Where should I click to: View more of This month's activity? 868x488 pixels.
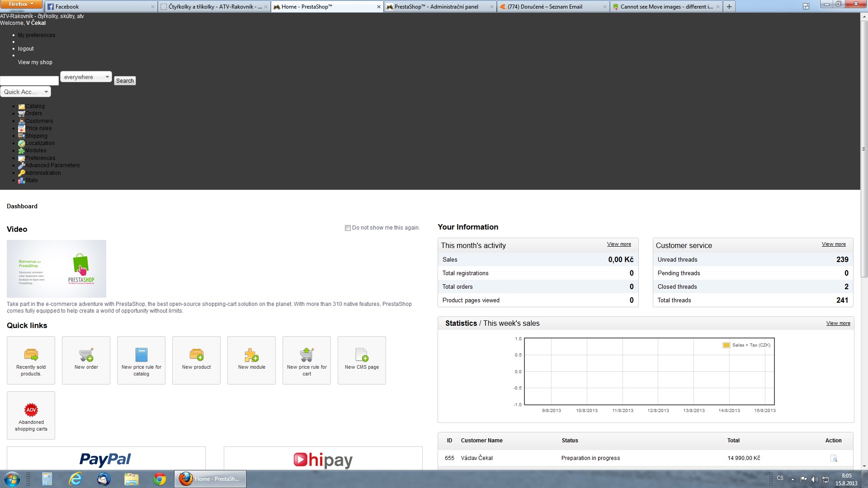619,244
